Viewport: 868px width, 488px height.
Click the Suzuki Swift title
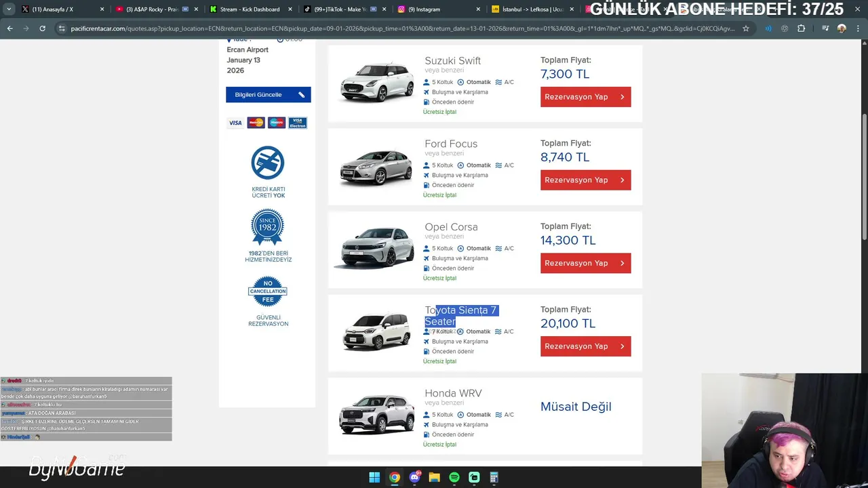point(452,61)
